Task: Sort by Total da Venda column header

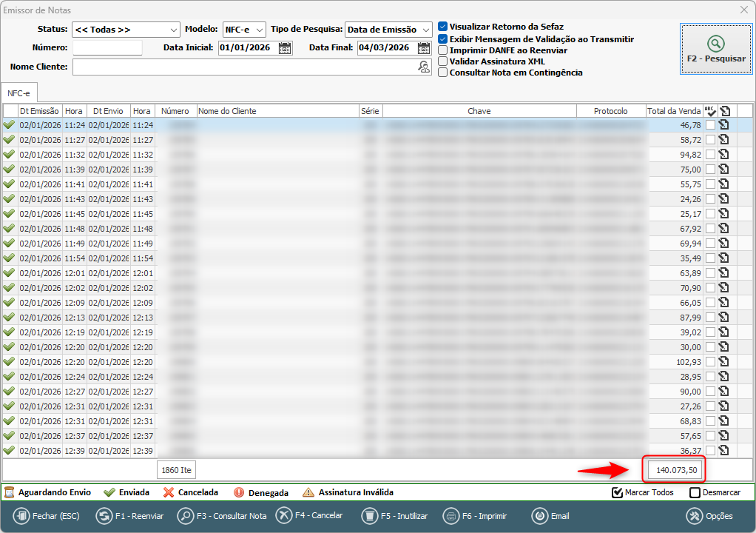Action: click(x=673, y=111)
